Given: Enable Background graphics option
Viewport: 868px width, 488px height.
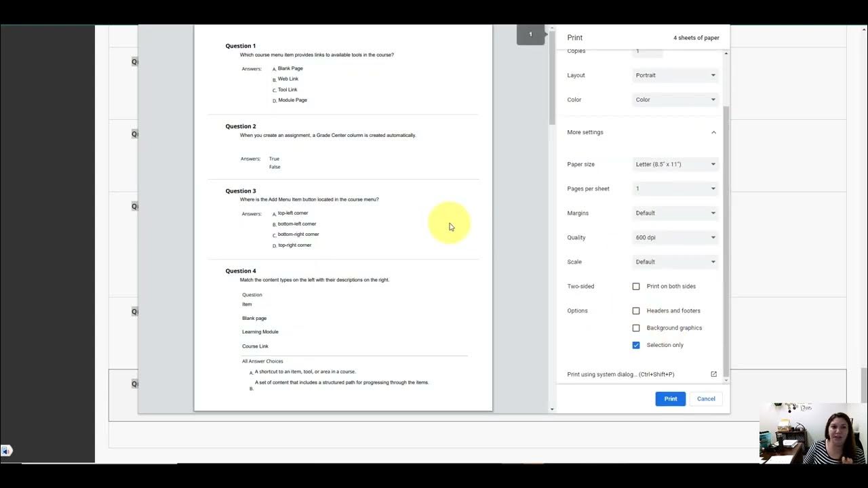Looking at the screenshot, I should (x=636, y=327).
